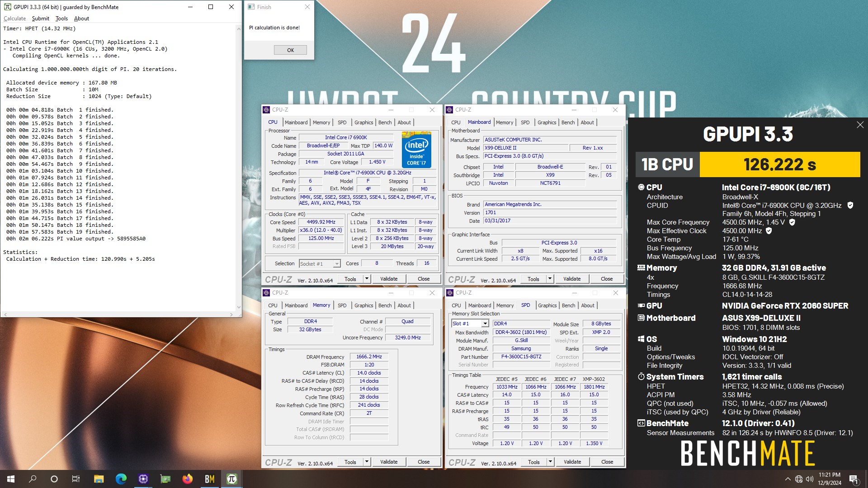Click Max Core Frequency verified shield icon
868x488 pixels.
point(792,222)
